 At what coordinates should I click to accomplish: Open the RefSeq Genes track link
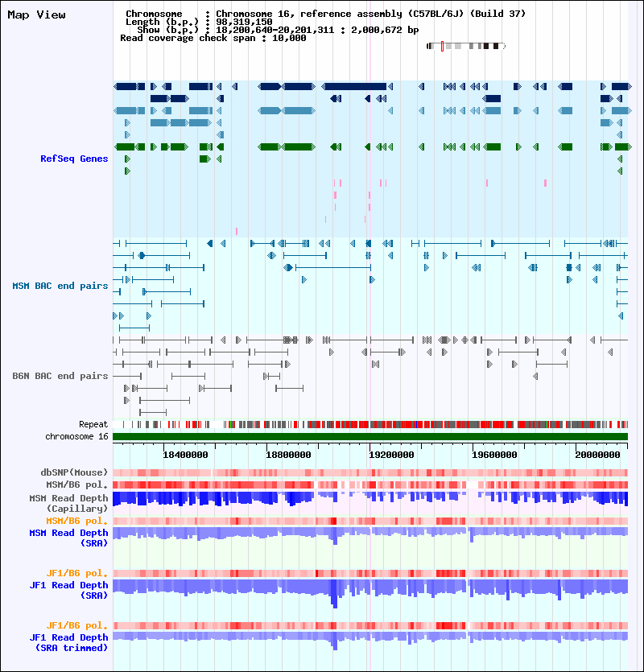(x=74, y=159)
